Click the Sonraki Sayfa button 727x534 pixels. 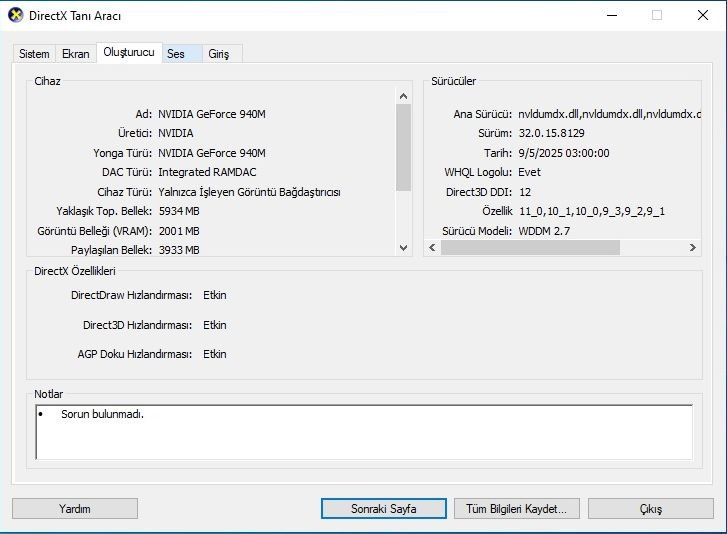point(383,509)
